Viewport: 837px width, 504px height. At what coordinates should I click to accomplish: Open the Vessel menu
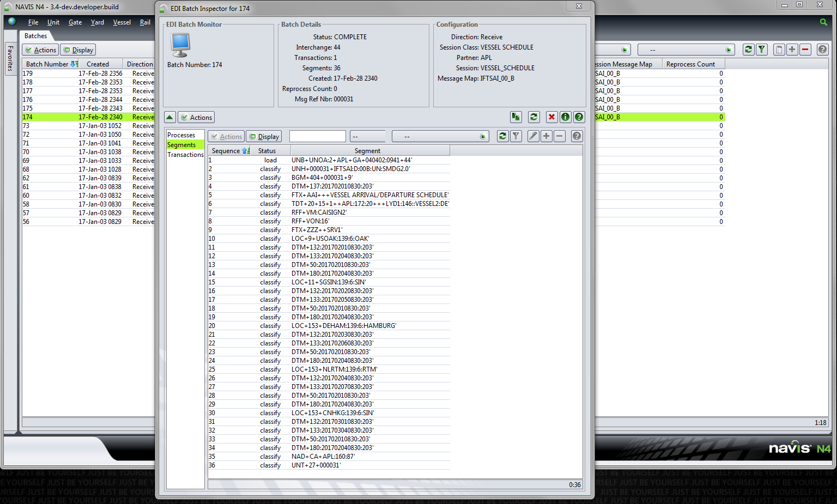tap(122, 22)
